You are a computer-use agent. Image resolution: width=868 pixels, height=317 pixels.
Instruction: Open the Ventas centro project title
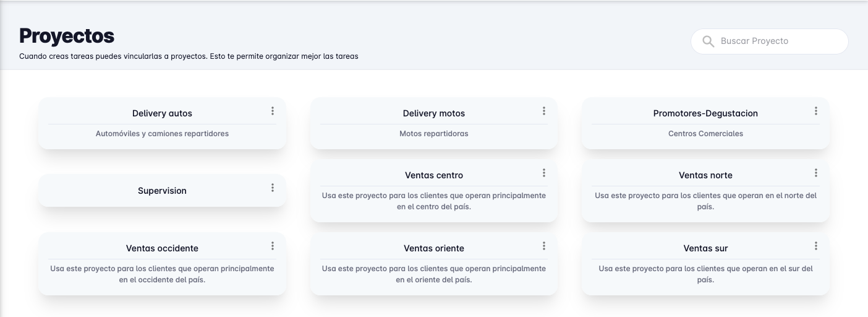[433, 175]
